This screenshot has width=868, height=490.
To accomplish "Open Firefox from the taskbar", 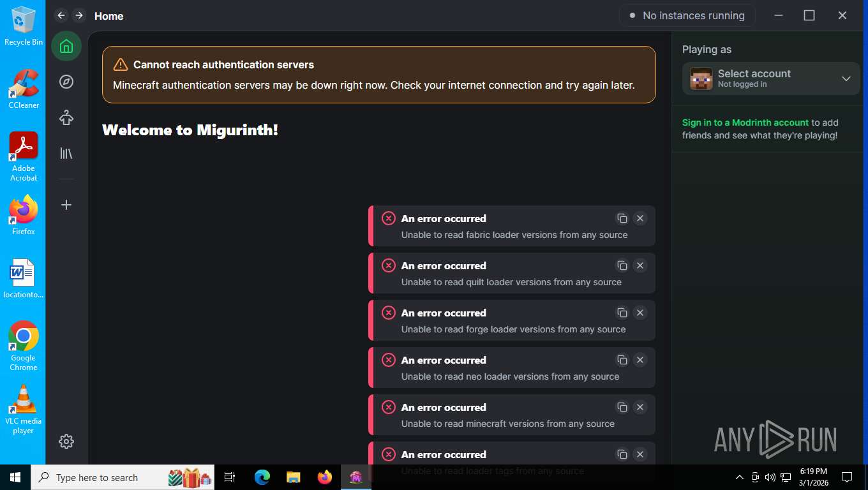I will click(x=325, y=477).
